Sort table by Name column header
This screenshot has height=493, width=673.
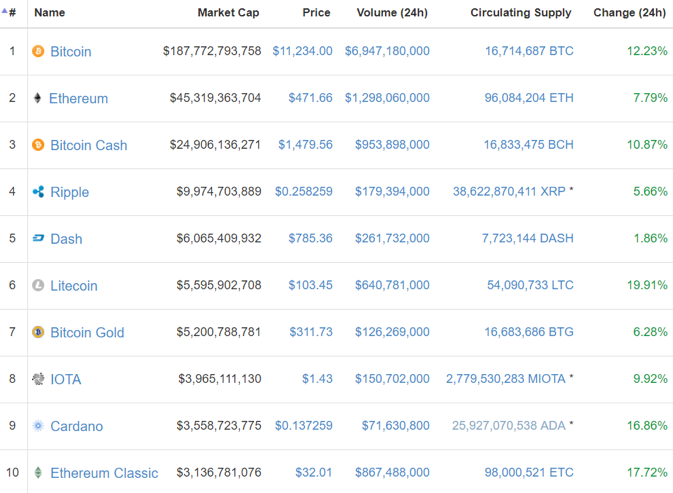click(50, 12)
